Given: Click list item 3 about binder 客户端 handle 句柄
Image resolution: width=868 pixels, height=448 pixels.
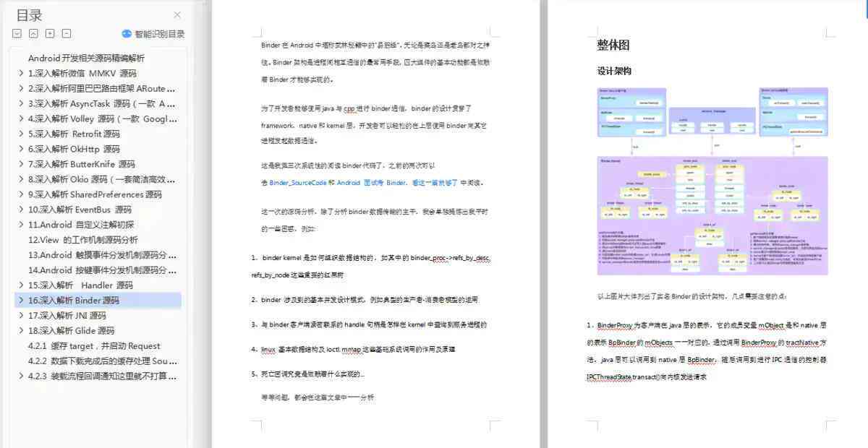Looking at the screenshot, I should 369,324.
